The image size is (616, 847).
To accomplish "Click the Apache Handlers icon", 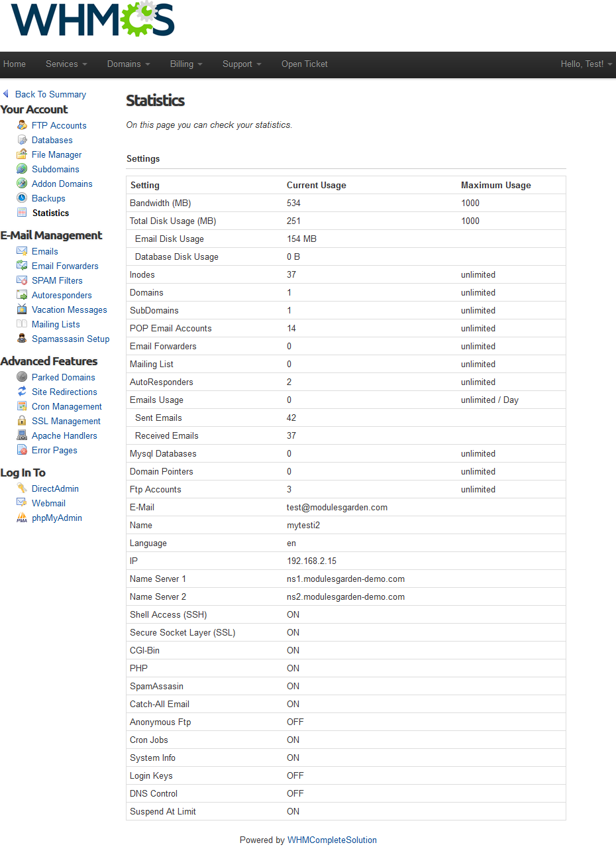I will tap(22, 435).
